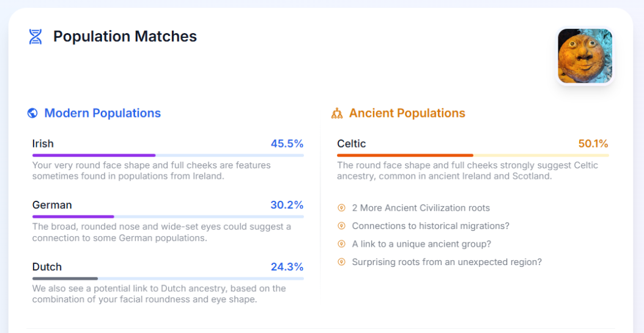Viewport: 644px width, 333px height.
Task: Click the Dutch match progress bar
Action: pyautogui.click(x=168, y=279)
